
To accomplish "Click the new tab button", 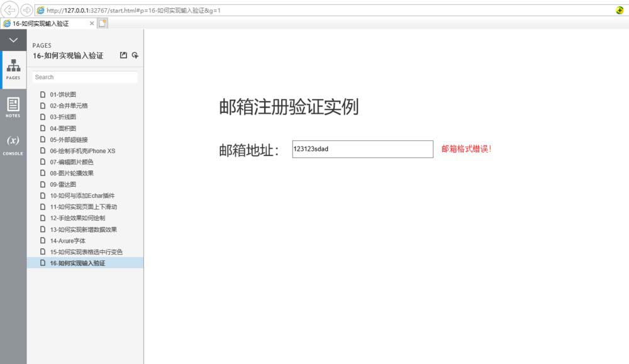I will pyautogui.click(x=102, y=22).
